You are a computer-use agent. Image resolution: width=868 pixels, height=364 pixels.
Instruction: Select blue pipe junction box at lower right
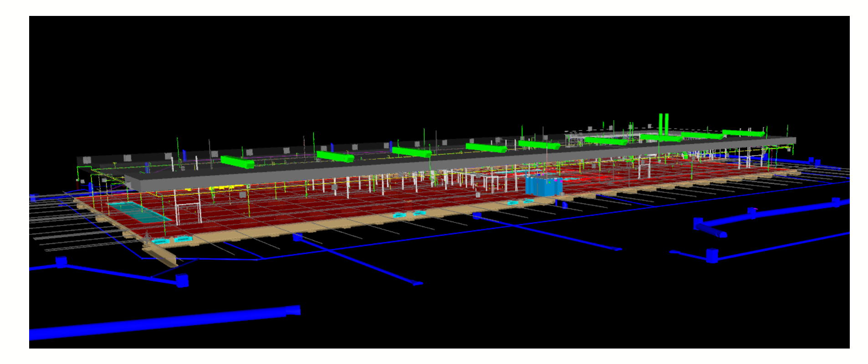tap(712, 256)
